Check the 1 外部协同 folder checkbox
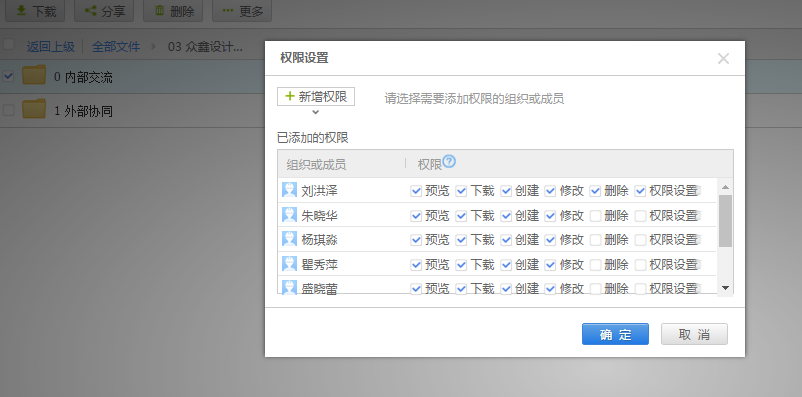 tap(8, 110)
